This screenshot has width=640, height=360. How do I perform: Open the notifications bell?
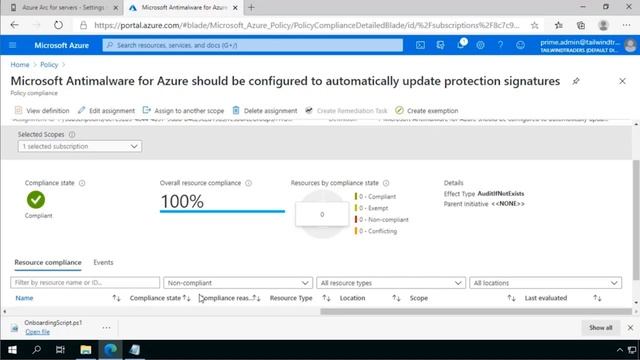click(460, 45)
